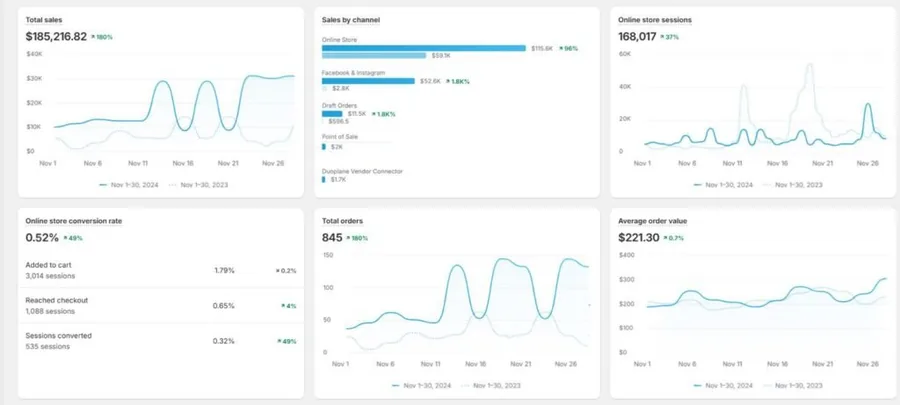Select the Duoplane Vendor Connector channel label
900x405 pixels.
pos(362,171)
